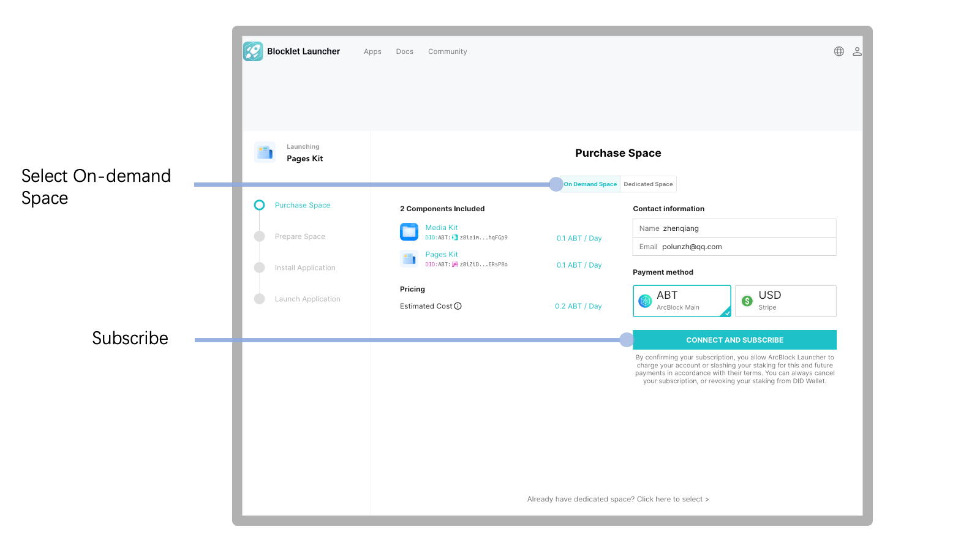Click the Blocklet Launcher rocket logo
Screen dimensions: 980x551
253,51
